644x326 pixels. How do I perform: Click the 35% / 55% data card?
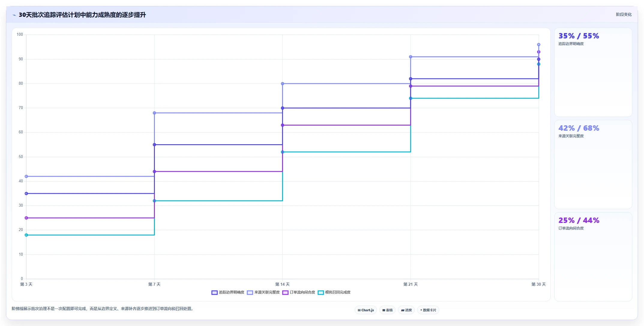coord(593,72)
